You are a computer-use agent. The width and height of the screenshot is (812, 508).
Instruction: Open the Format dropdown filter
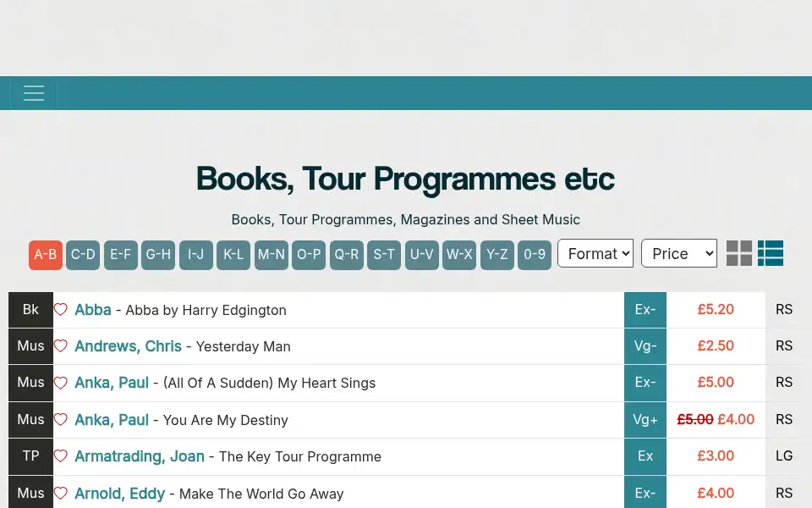(595, 253)
